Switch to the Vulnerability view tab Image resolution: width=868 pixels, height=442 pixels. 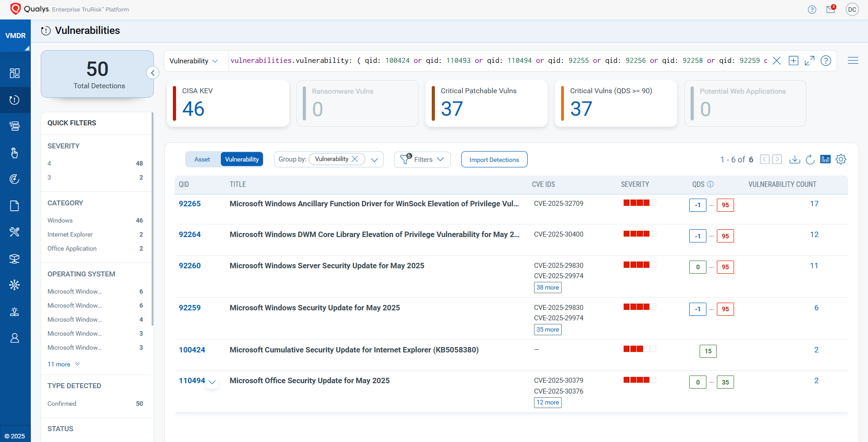tap(242, 159)
